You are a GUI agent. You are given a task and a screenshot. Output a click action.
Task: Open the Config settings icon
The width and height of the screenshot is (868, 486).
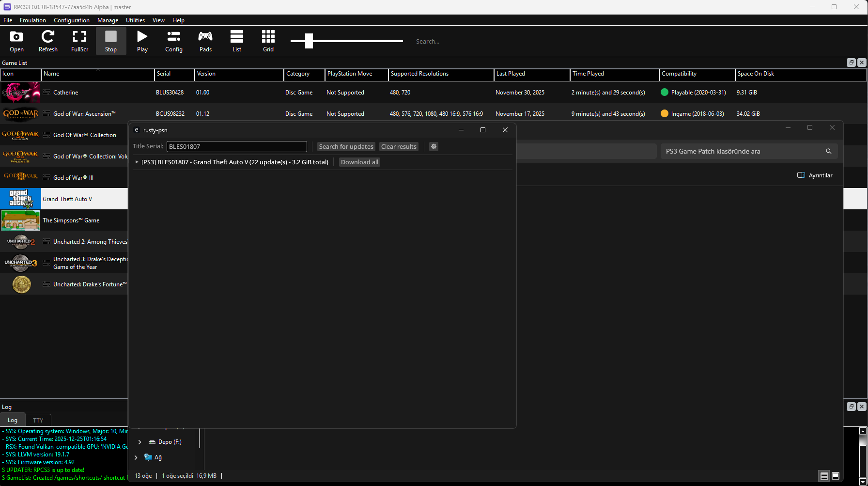pyautogui.click(x=174, y=41)
